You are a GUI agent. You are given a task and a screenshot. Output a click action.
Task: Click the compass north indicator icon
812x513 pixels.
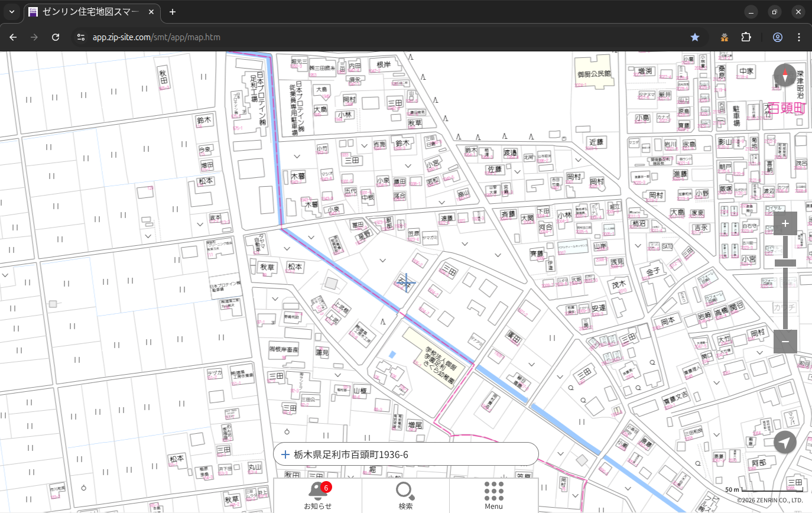point(785,76)
